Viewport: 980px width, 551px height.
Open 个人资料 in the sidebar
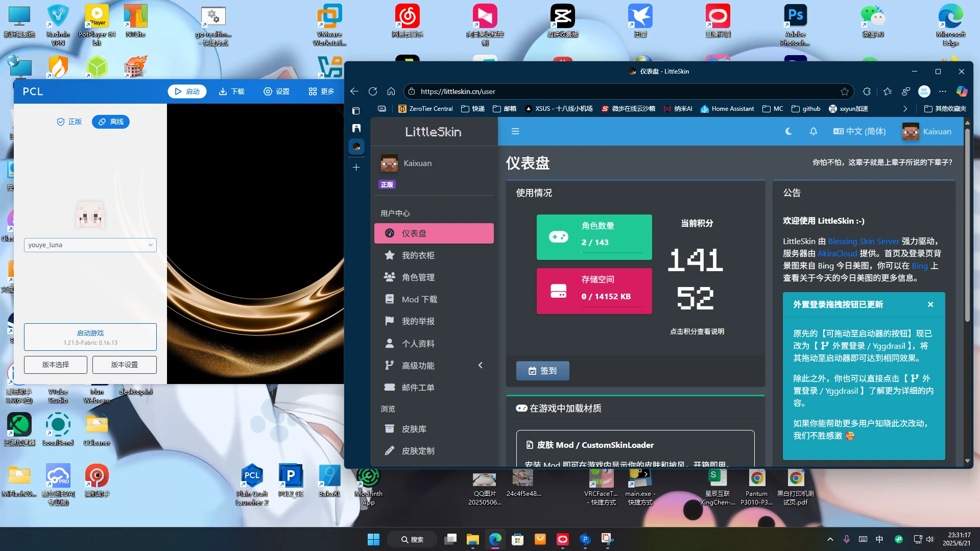(x=434, y=343)
